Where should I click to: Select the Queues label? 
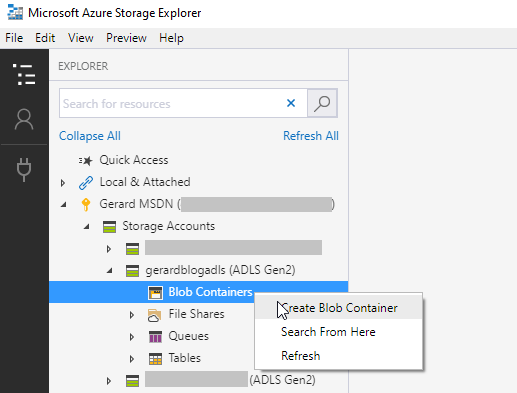[188, 336]
